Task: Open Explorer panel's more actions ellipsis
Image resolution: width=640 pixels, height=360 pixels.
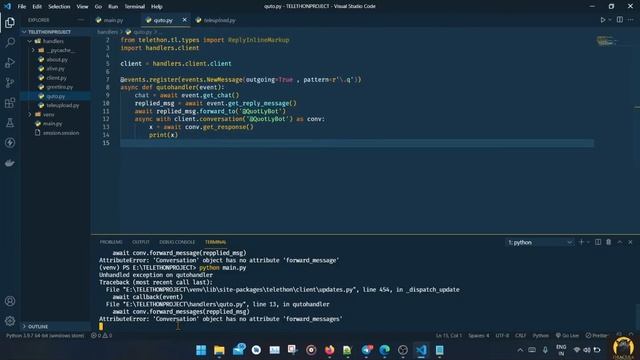Action: [81, 20]
